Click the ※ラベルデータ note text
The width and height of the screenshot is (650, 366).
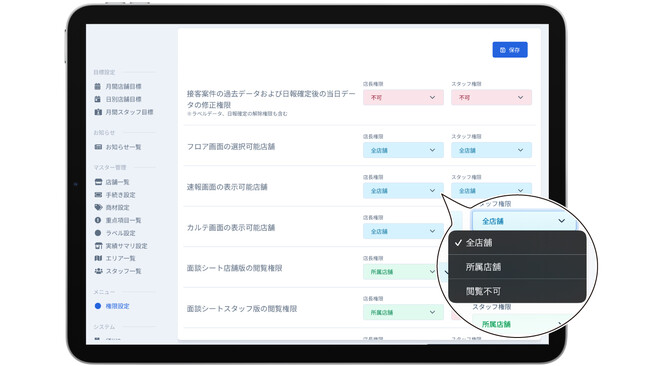point(237,114)
